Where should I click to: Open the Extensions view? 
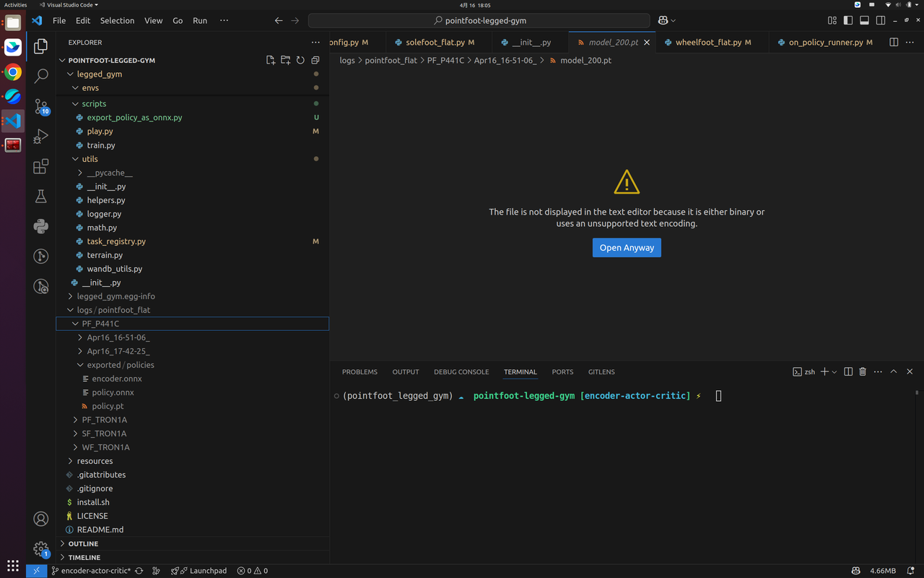point(41,167)
